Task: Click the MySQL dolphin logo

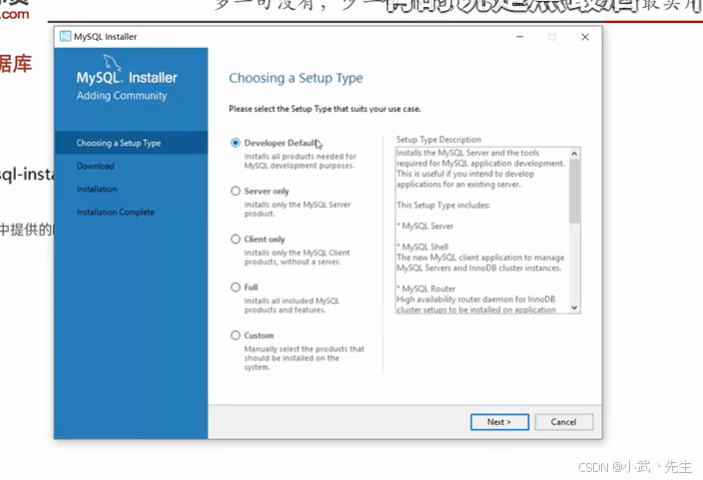Action: 112,62
